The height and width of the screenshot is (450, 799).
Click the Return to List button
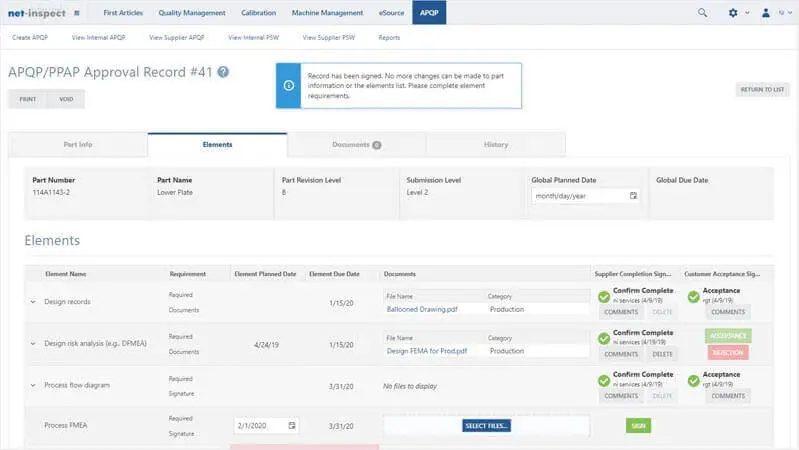point(763,90)
